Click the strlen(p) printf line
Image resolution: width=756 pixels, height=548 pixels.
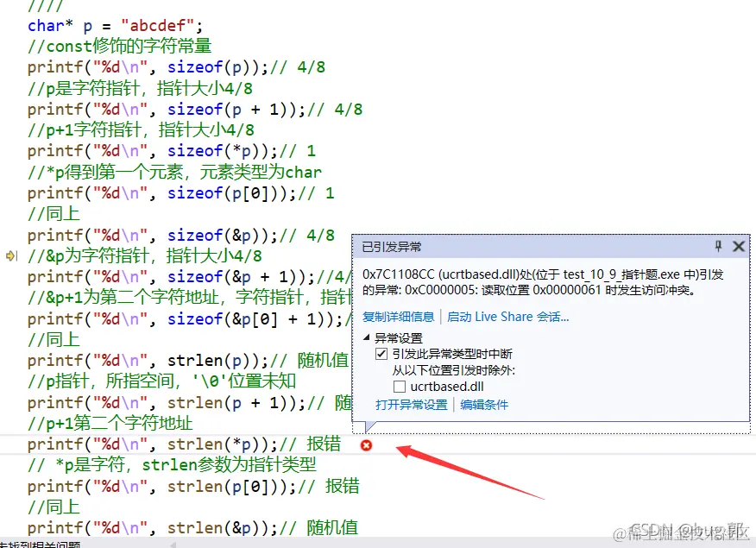pyautogui.click(x=188, y=361)
